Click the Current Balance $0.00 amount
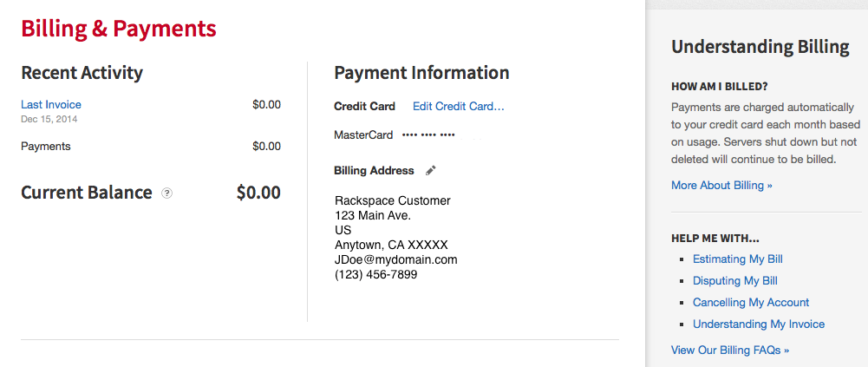The height and width of the screenshot is (367, 868). tap(258, 193)
